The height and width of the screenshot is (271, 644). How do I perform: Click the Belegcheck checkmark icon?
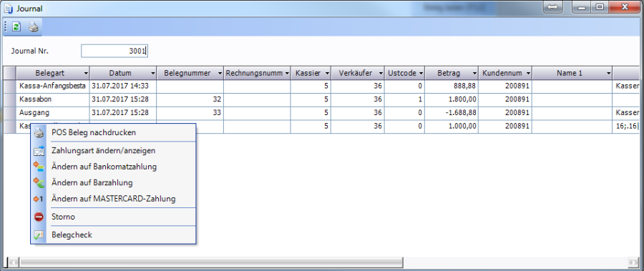pos(39,235)
